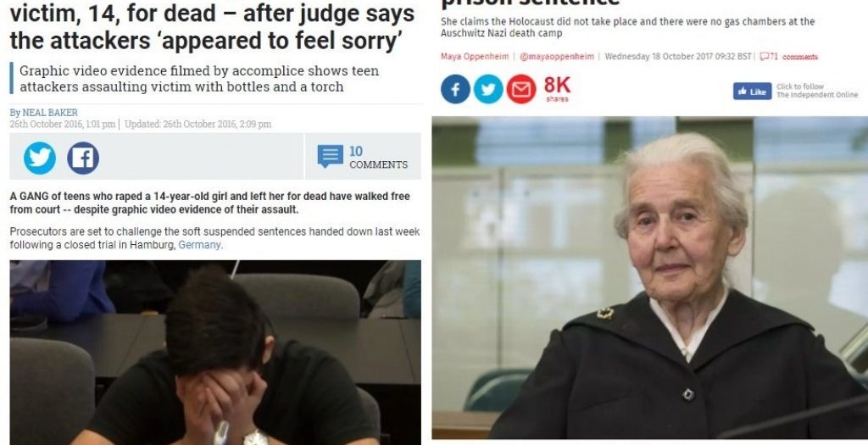Viewport: 868px width, 445px height.
Task: Click to follow The Independent Online
Action: click(817, 91)
